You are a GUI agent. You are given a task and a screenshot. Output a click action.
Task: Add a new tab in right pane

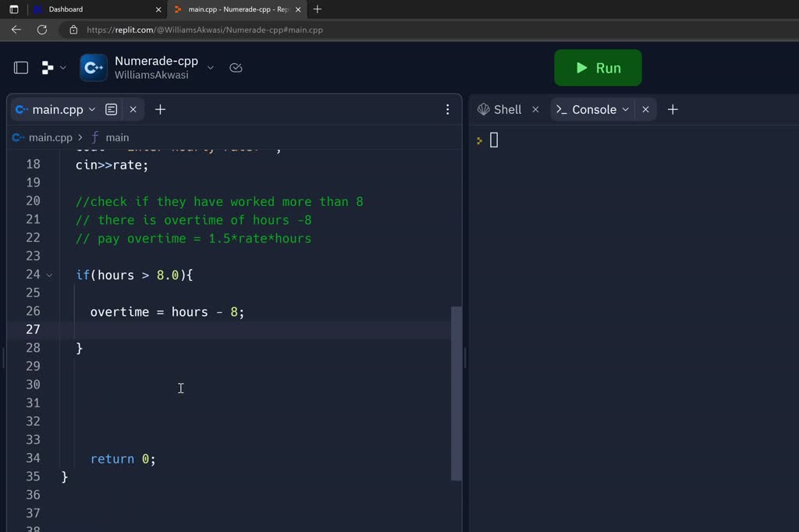pyautogui.click(x=673, y=110)
